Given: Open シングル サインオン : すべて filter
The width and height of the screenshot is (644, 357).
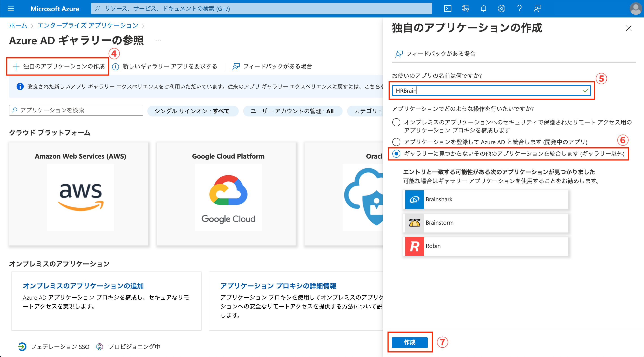Looking at the screenshot, I should 193,111.
